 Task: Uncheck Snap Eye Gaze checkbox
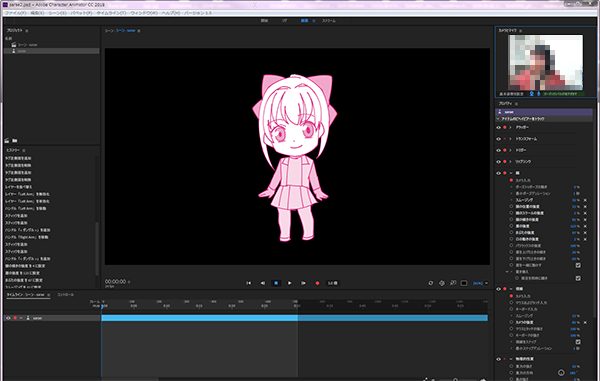coord(578,342)
